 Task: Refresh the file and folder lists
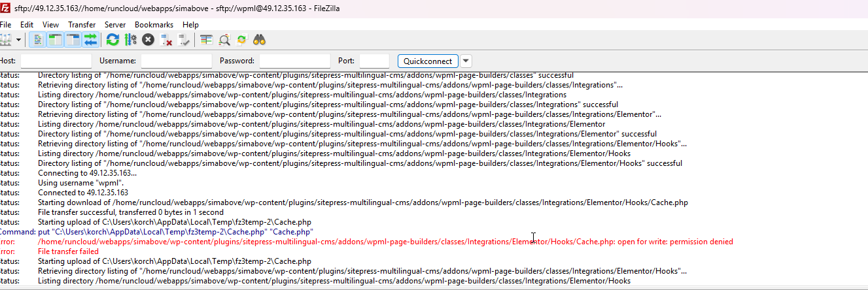(x=113, y=40)
